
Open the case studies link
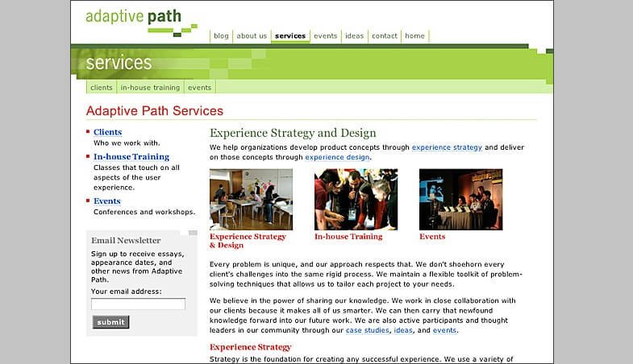(x=368, y=330)
